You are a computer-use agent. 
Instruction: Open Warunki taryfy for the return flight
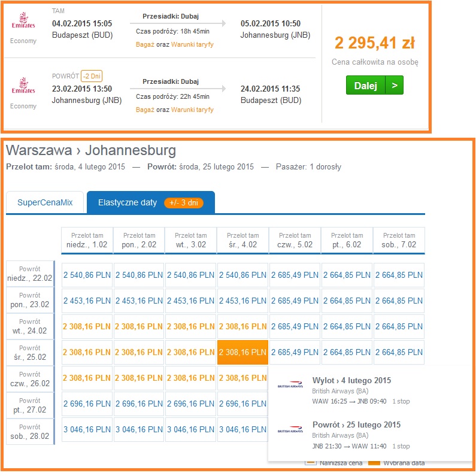[x=192, y=110]
